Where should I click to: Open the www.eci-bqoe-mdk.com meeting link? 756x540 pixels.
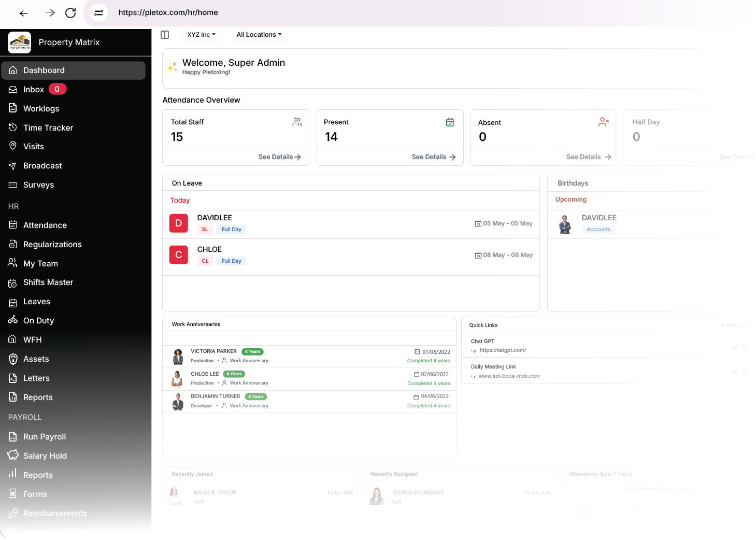[x=509, y=376]
